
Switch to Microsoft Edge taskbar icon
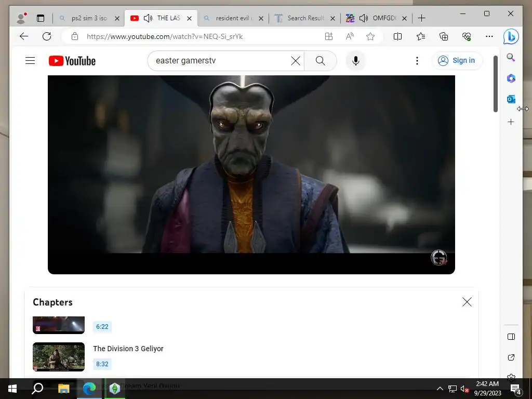pyautogui.click(x=89, y=389)
